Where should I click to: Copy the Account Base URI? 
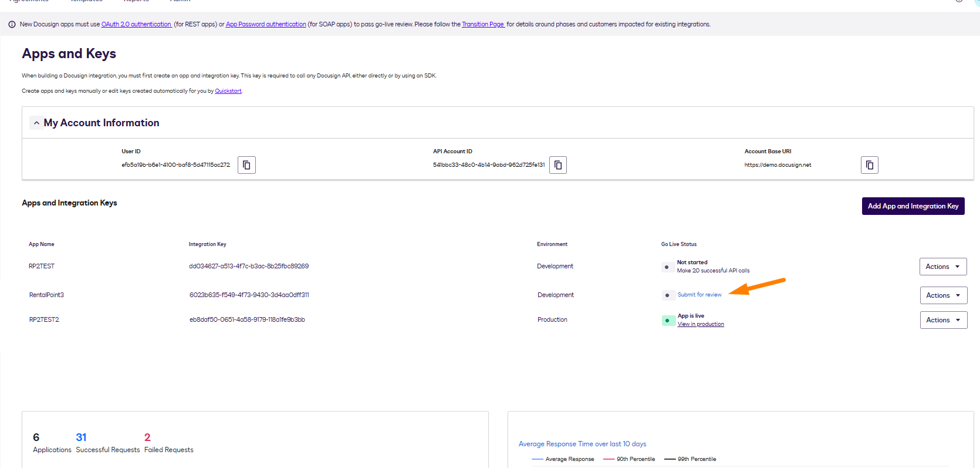870,165
